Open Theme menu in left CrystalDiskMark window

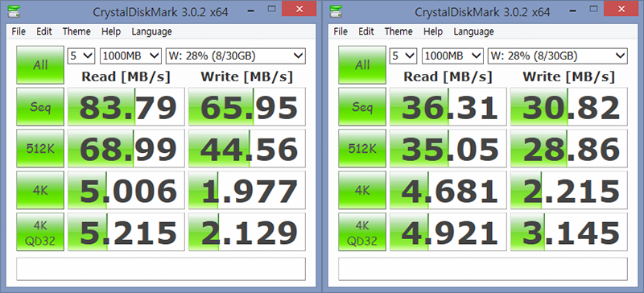click(x=76, y=31)
